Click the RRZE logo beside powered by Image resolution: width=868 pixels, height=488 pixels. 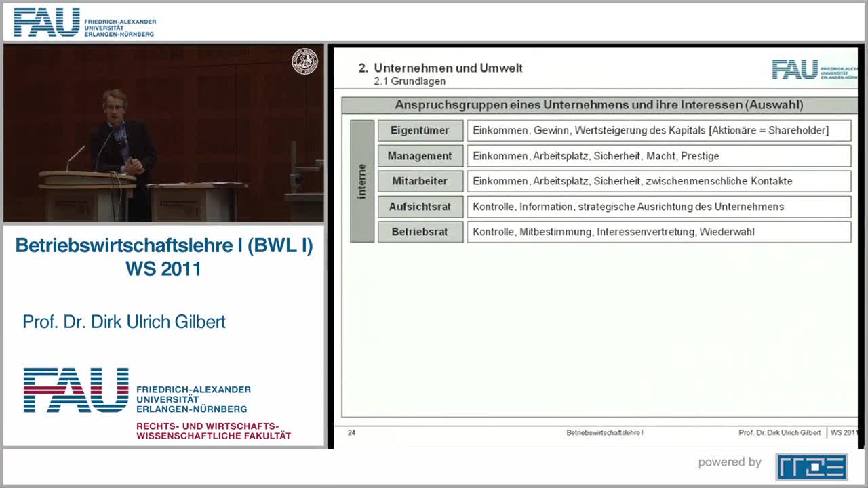811,467
